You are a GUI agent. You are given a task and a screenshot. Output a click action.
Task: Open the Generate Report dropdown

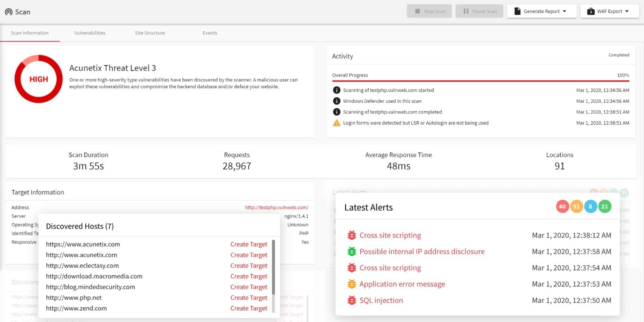[x=541, y=11]
